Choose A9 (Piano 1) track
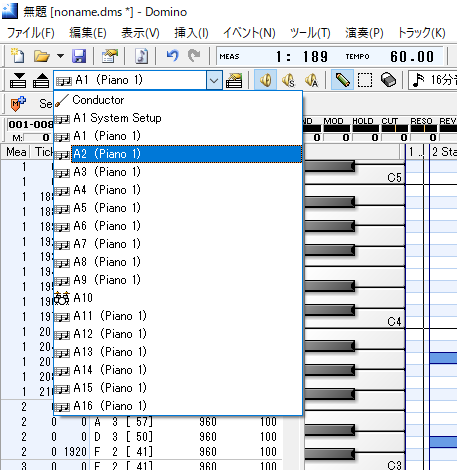457x470 pixels. pos(178,280)
